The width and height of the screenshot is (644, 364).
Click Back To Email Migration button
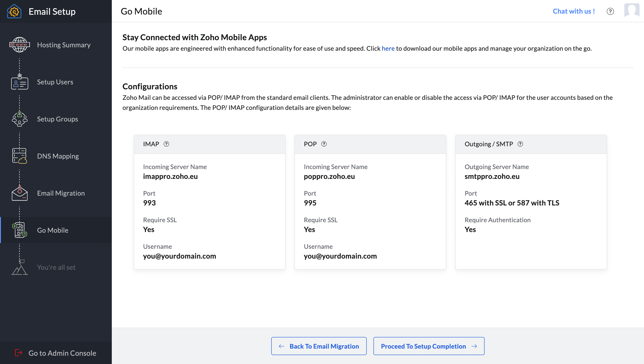(x=319, y=346)
